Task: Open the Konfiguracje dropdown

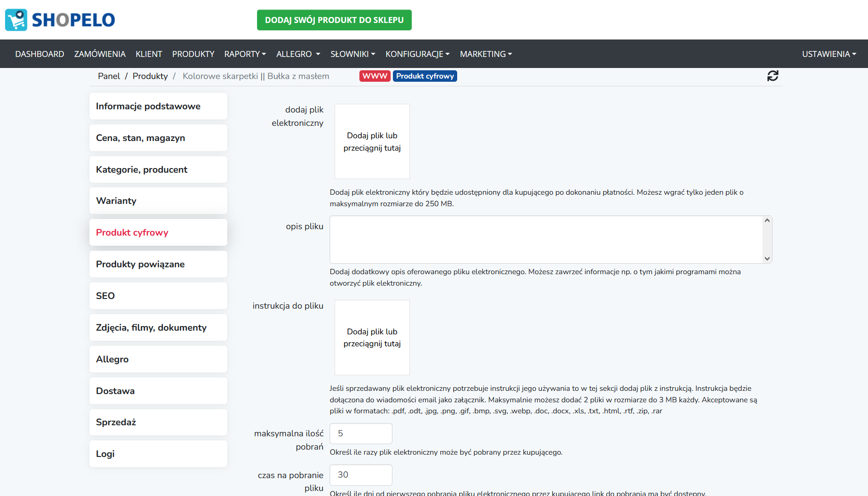Action: pyautogui.click(x=418, y=54)
